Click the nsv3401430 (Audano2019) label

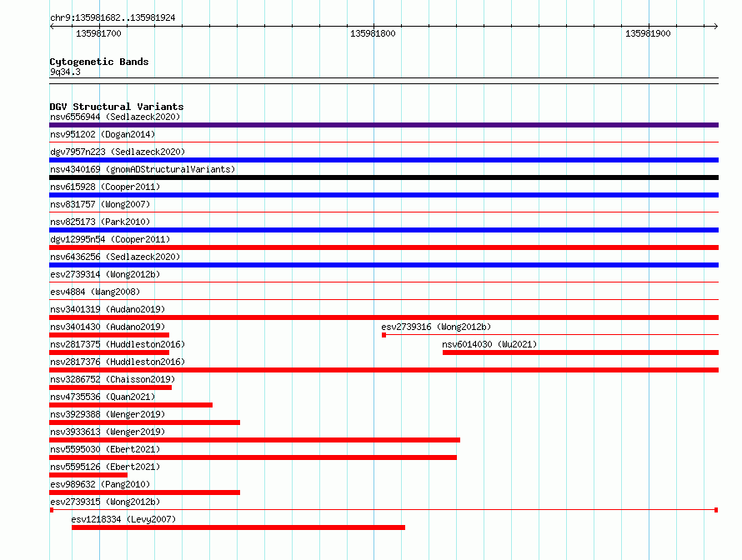pyautogui.click(x=108, y=327)
